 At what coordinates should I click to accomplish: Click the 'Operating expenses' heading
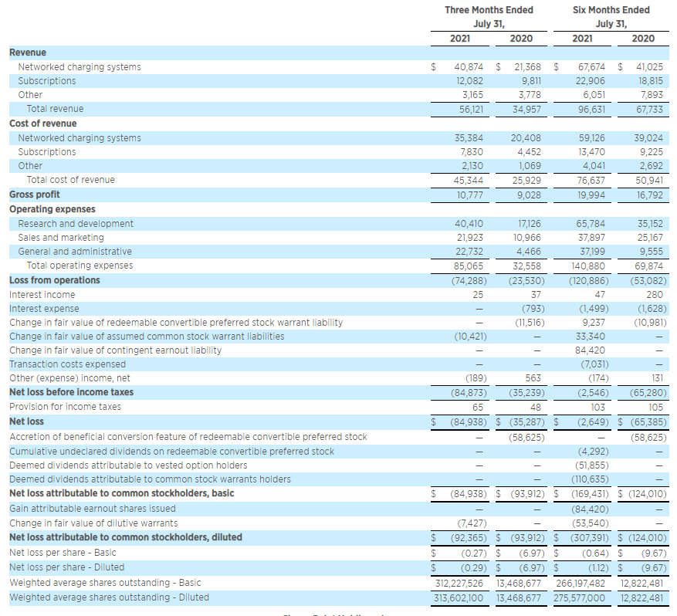coord(52,209)
